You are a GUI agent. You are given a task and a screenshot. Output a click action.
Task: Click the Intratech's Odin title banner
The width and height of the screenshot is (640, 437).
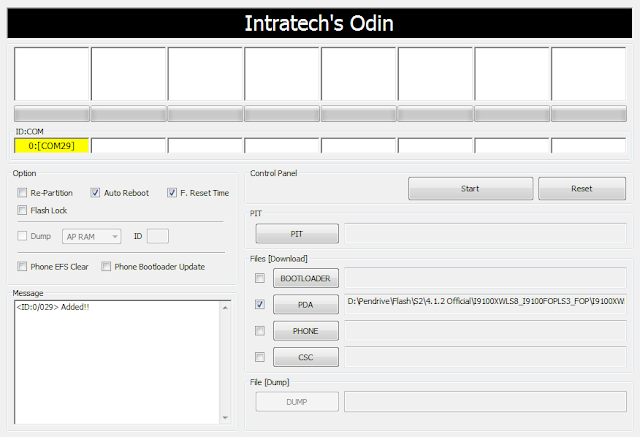(320, 23)
